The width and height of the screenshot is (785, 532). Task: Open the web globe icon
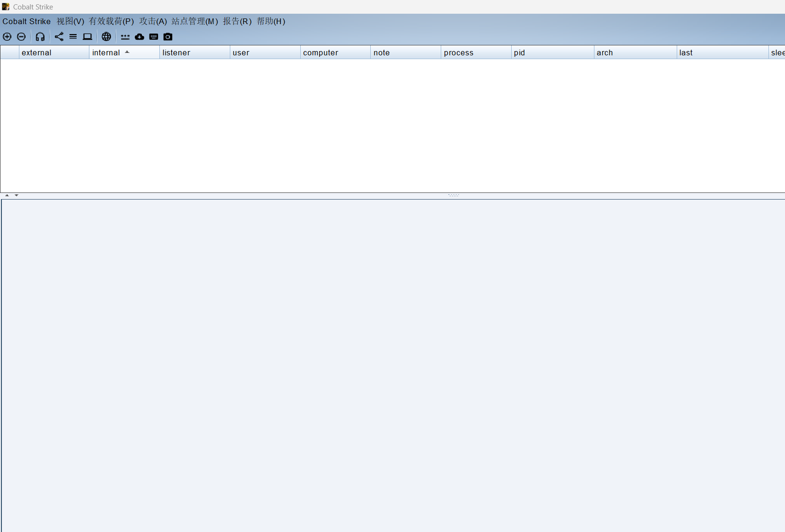(106, 36)
